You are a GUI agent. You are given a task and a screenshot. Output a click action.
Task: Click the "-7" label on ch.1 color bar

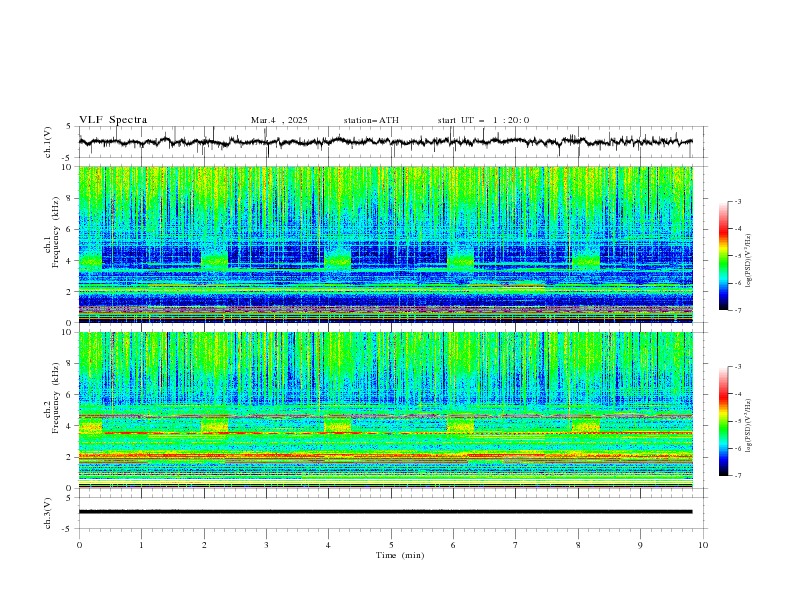pyautogui.click(x=737, y=310)
